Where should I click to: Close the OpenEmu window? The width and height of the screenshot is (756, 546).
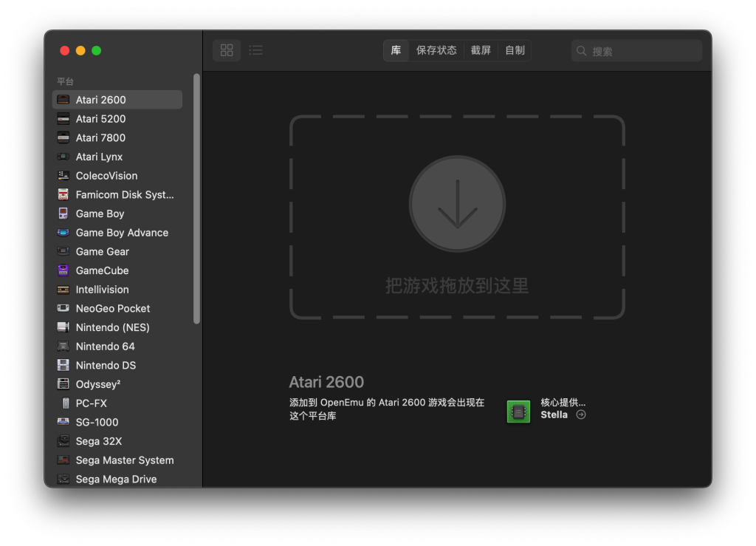click(x=65, y=51)
